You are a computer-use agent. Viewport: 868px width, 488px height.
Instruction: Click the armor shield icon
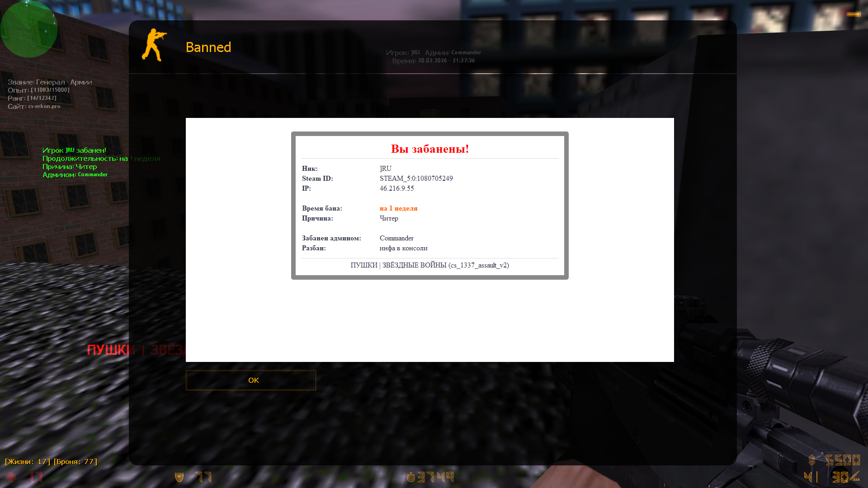pyautogui.click(x=179, y=477)
